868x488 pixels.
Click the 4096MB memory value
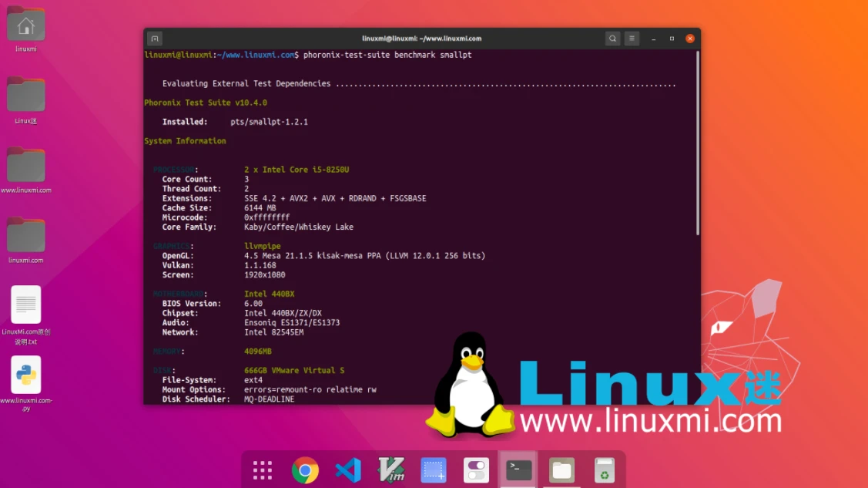pos(257,352)
